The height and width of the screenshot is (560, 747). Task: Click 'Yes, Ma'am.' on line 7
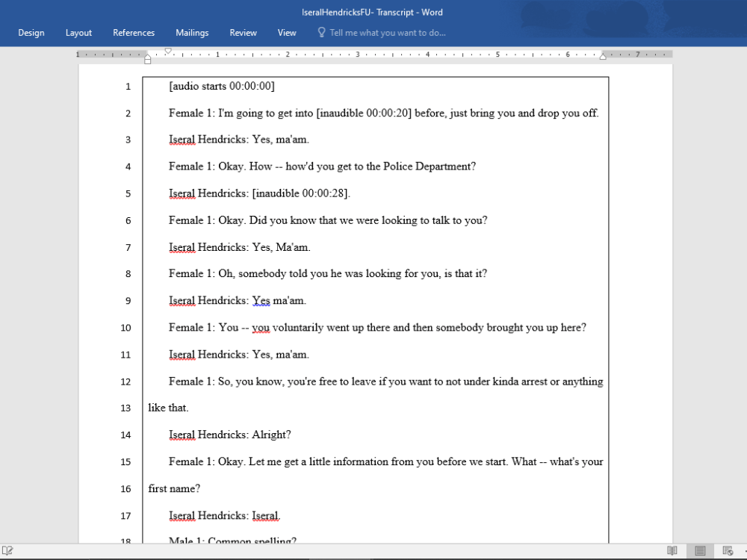point(281,247)
